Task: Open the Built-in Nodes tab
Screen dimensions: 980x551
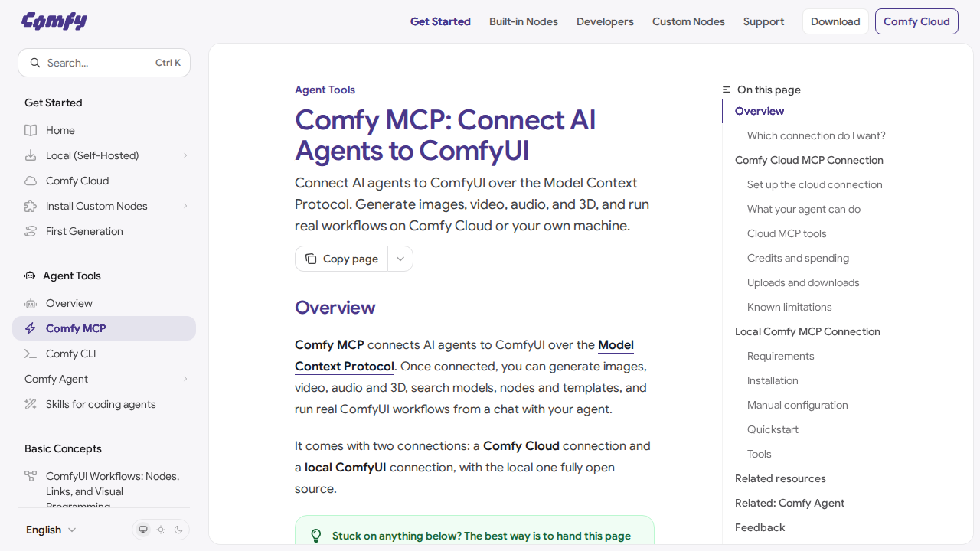Action: click(524, 21)
